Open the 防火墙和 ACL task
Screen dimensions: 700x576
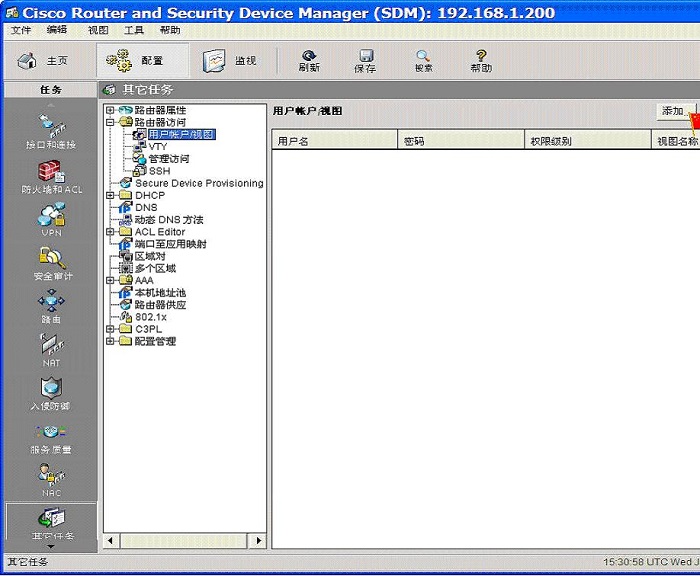(x=52, y=177)
